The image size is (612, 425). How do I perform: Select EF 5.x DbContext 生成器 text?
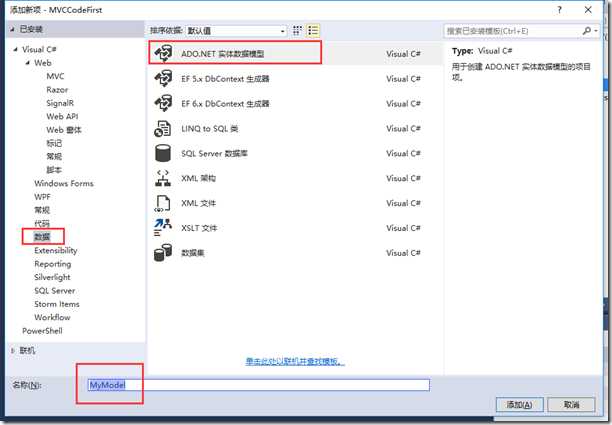(x=225, y=78)
